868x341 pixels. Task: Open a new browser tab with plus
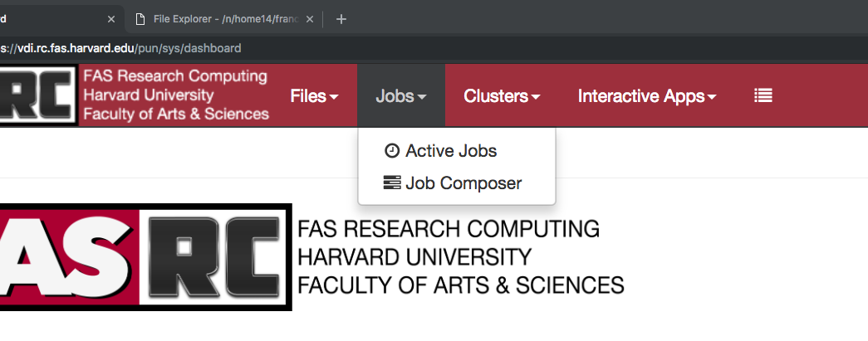[341, 19]
